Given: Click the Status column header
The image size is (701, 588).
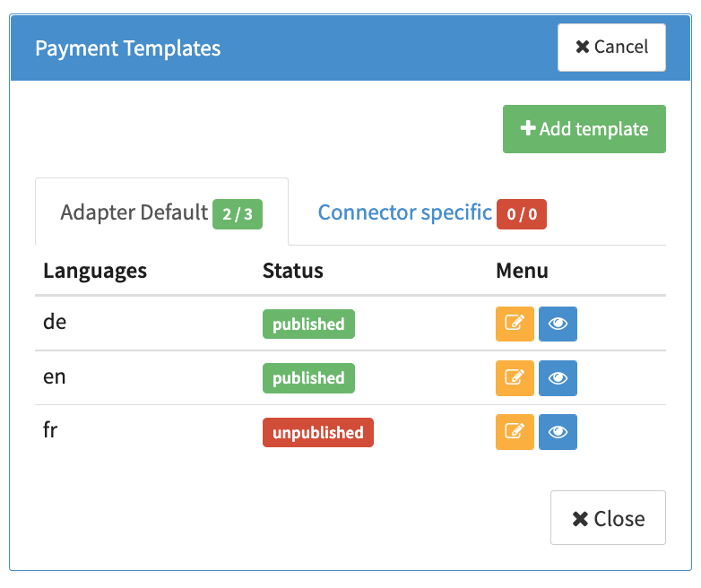Looking at the screenshot, I should point(292,270).
